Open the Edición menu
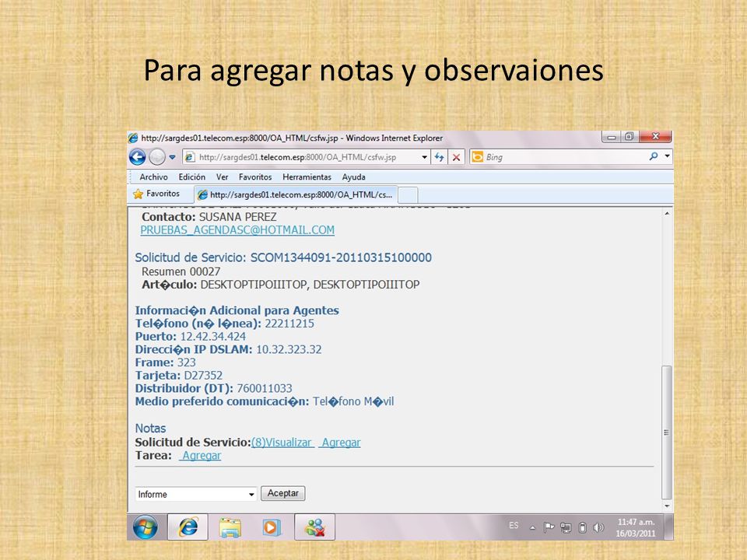This screenshot has width=747, height=560. point(191,177)
